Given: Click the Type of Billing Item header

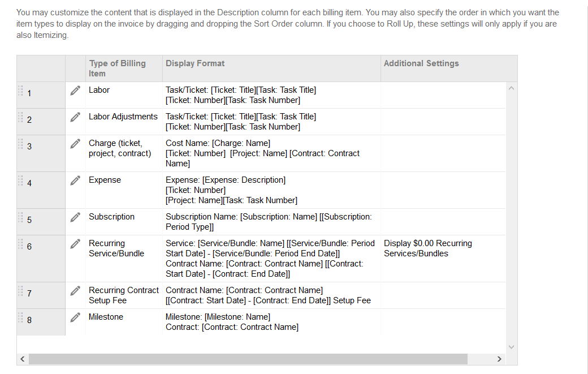Looking at the screenshot, I should click(117, 68).
